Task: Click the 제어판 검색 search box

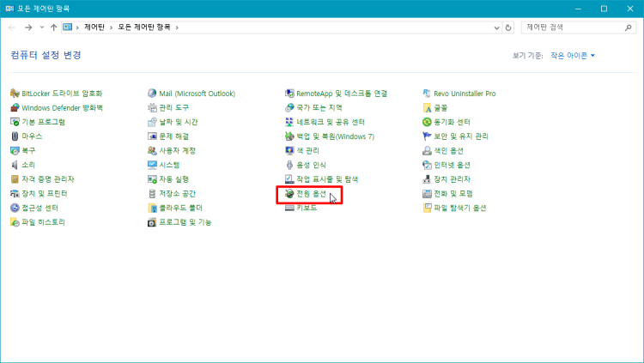Action: tap(569, 27)
